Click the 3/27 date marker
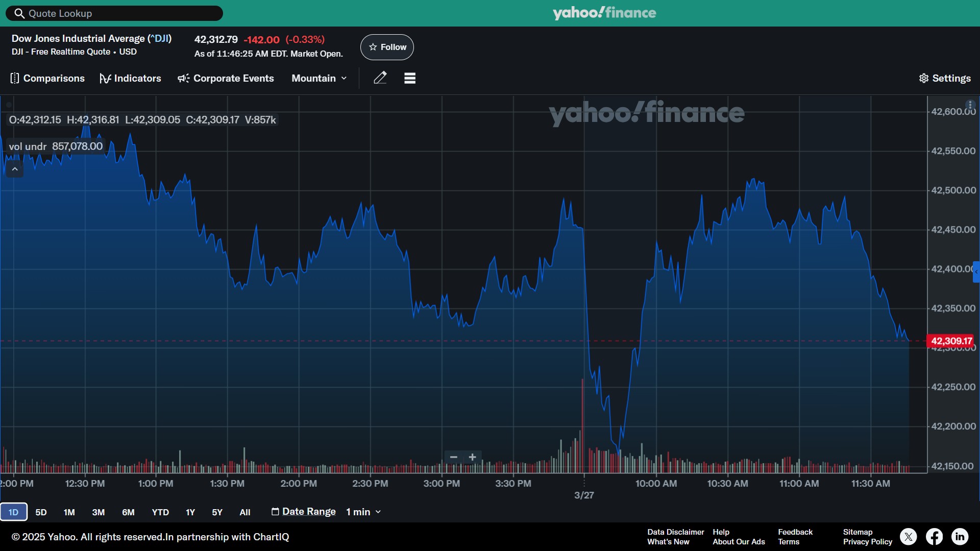Screen dimensions: 980x551 point(584,495)
